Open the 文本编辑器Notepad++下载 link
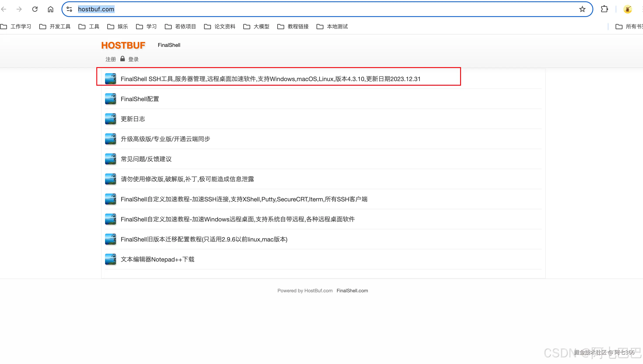The width and height of the screenshot is (643, 364). click(158, 259)
